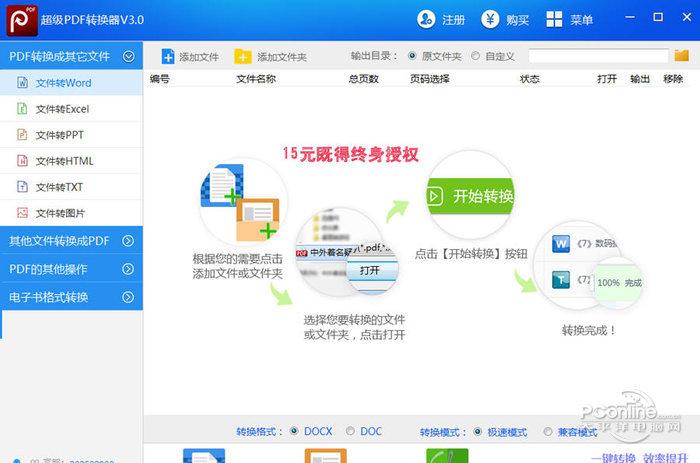
Task: Select 文件转Word conversion
Action: [x=71, y=83]
